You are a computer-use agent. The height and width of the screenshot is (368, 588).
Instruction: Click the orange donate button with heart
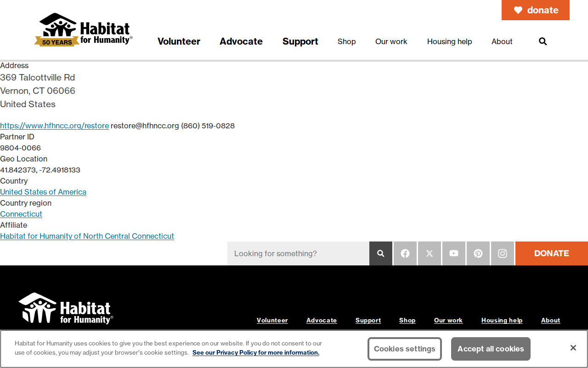click(x=536, y=10)
